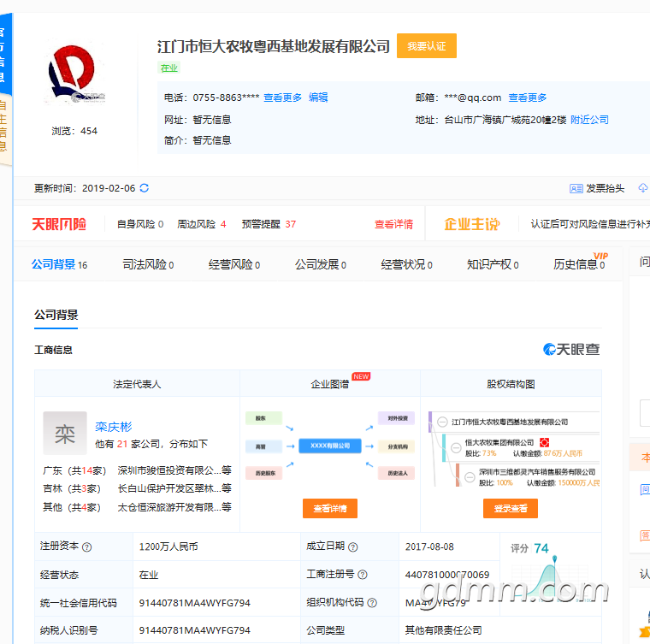Click the score value 74
This screenshot has width=650, height=644.
[x=541, y=548]
